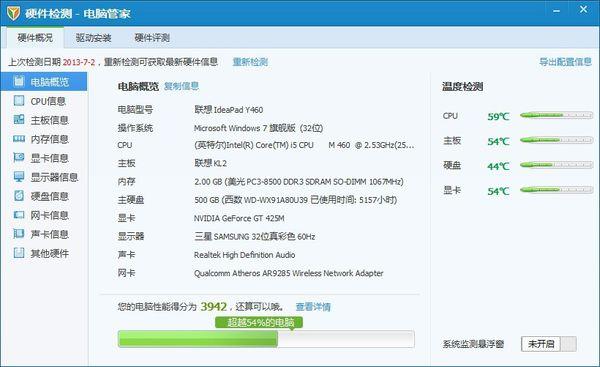Click the 显卡 temperature bar
Image resolution: width=600 pixels, height=367 pixels.
click(556, 190)
